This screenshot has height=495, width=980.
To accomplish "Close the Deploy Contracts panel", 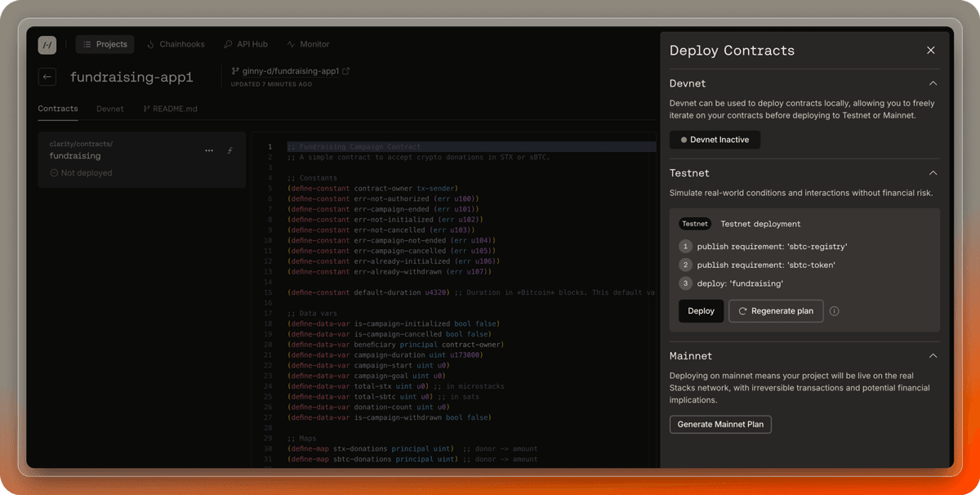I will tap(931, 51).
